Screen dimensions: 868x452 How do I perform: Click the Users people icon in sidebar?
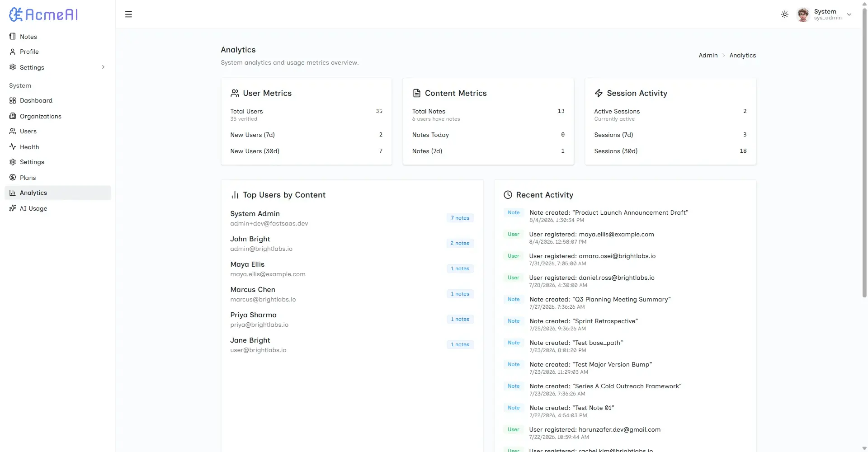(x=13, y=131)
